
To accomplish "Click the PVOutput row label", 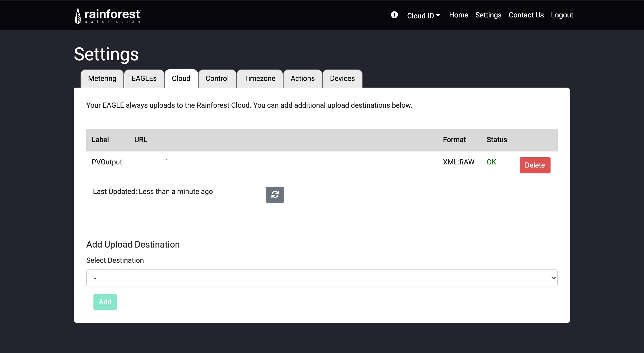I will coord(107,162).
